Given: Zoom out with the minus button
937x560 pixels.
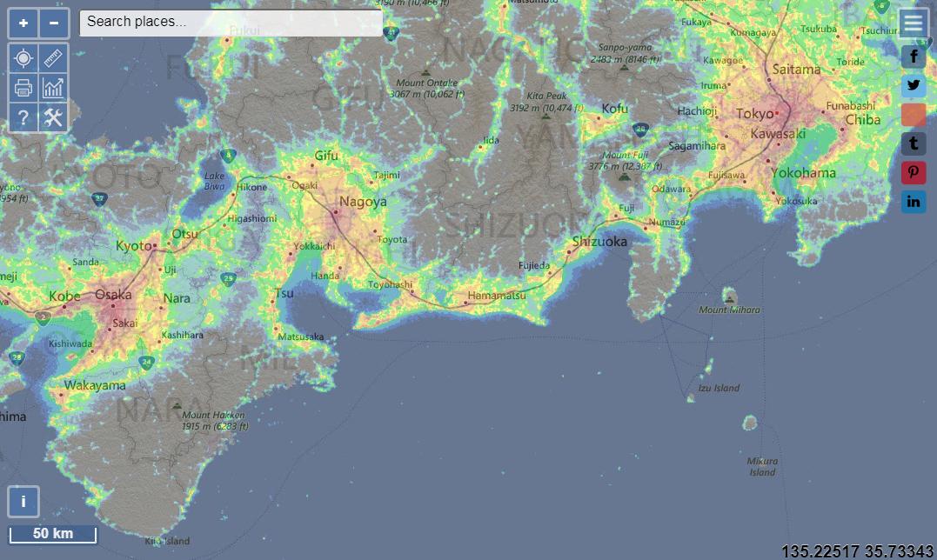Looking at the screenshot, I should tap(54, 23).
